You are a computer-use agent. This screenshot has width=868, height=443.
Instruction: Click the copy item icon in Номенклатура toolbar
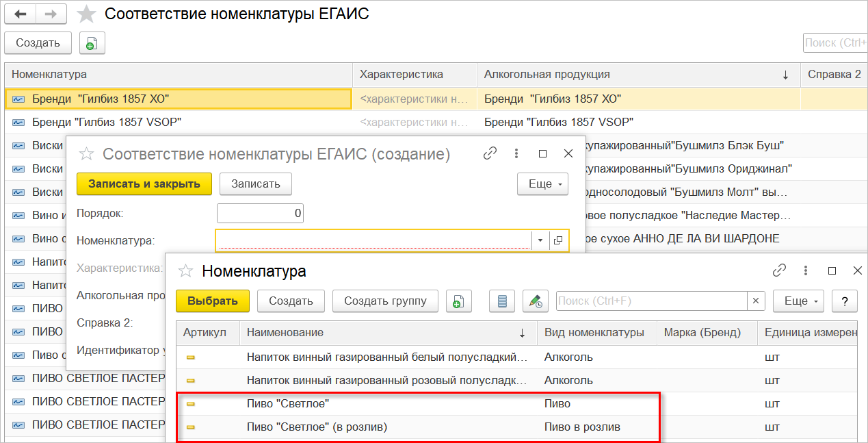[459, 301]
